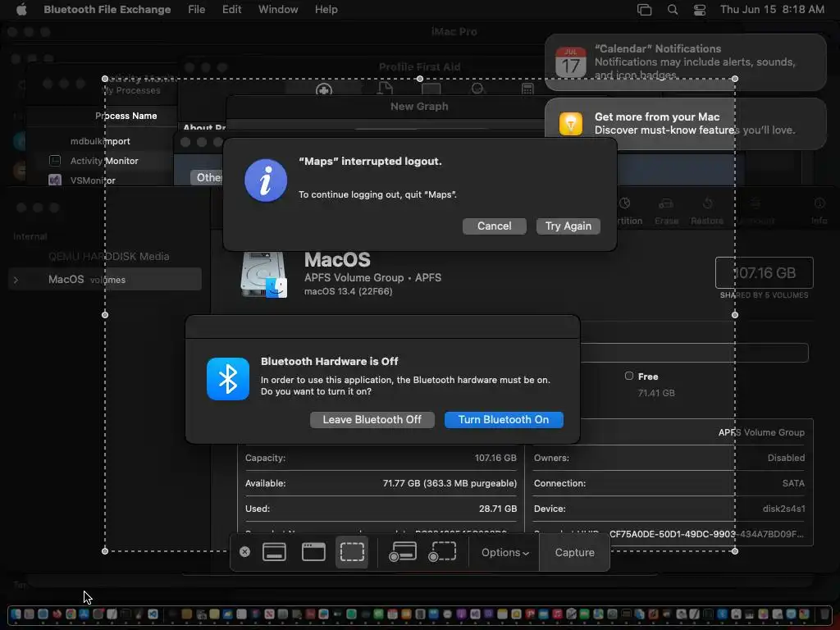Click the Available 71.77 GB value
Image resolution: width=840 pixels, height=630 pixels.
coord(450,483)
